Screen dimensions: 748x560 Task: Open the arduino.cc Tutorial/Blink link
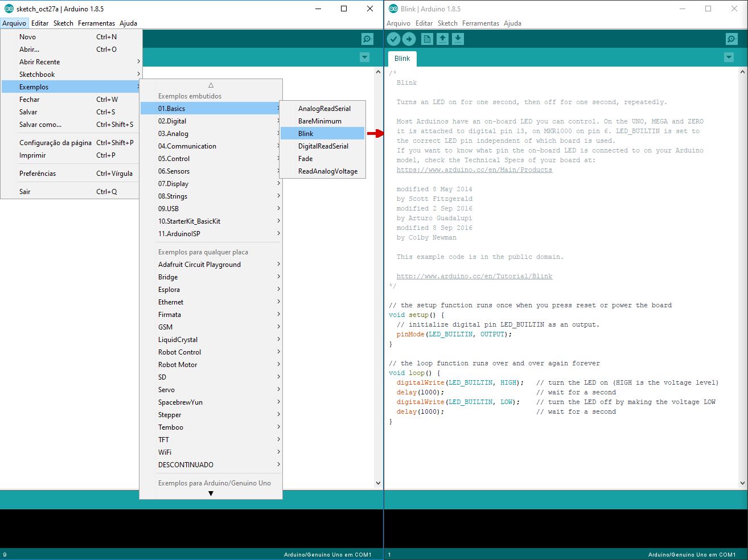474,277
